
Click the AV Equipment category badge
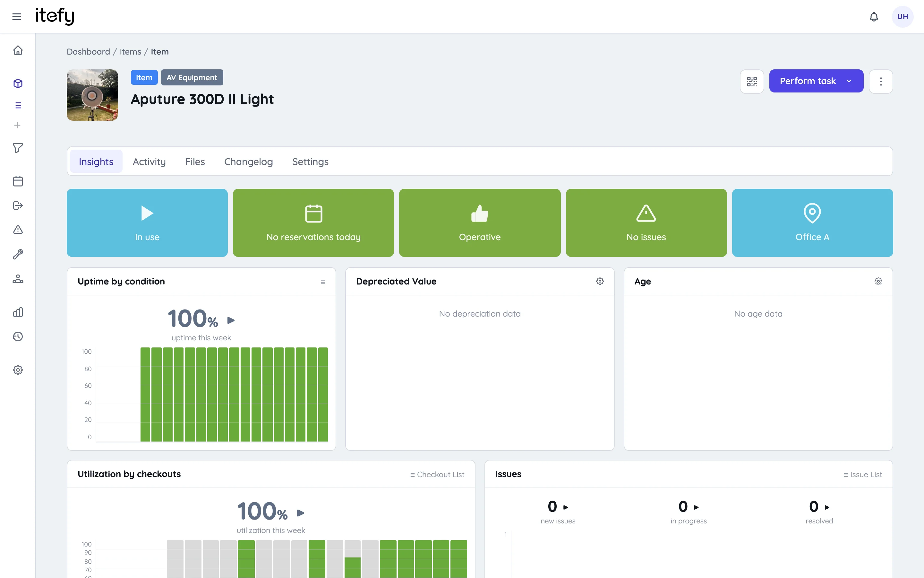(x=192, y=78)
